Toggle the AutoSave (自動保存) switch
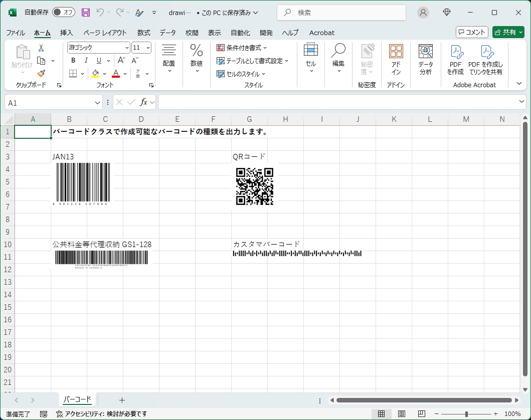 click(64, 13)
